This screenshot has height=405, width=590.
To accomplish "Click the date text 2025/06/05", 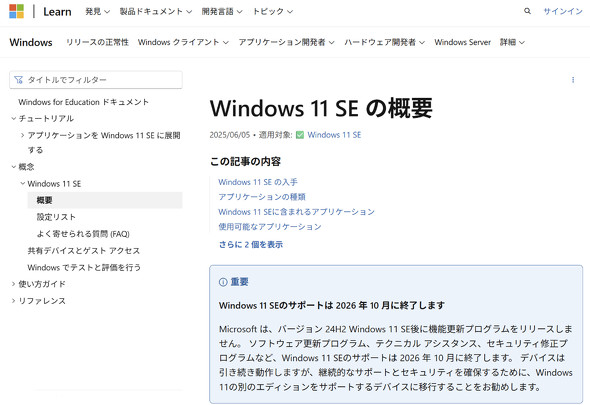I will click(x=230, y=135).
